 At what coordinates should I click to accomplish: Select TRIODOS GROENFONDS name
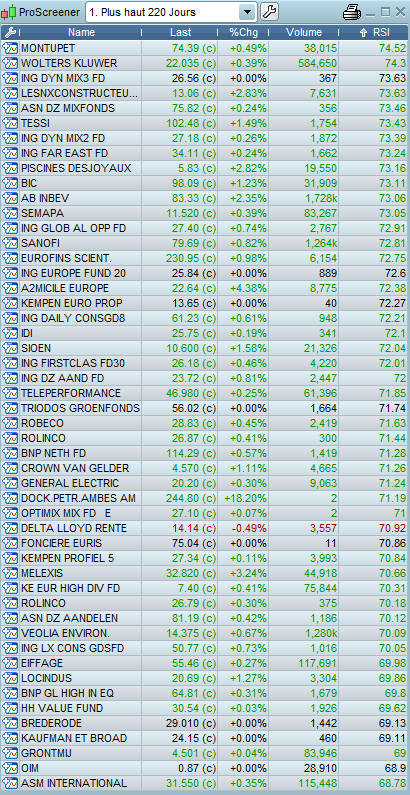tap(80, 408)
